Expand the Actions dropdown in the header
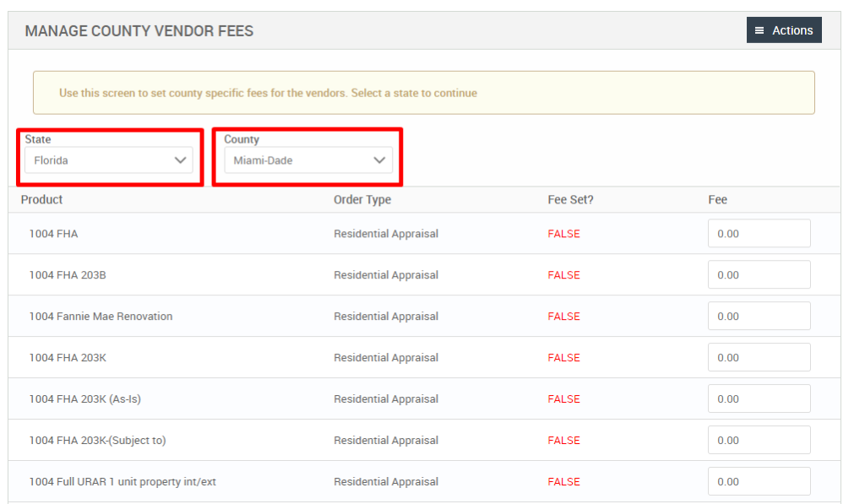Viewport: 865px width, 504px height. [784, 30]
